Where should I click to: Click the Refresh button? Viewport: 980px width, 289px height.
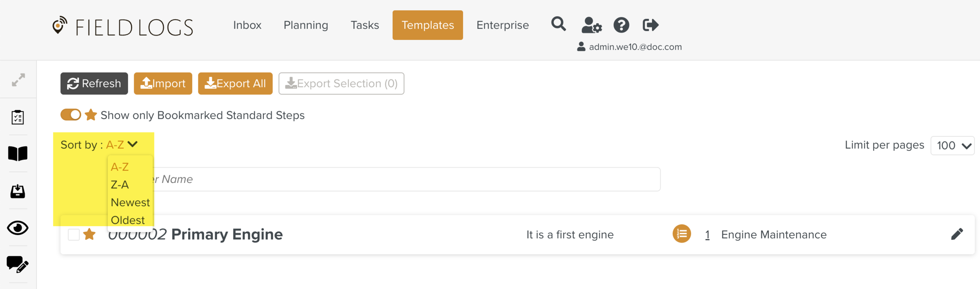click(x=94, y=84)
